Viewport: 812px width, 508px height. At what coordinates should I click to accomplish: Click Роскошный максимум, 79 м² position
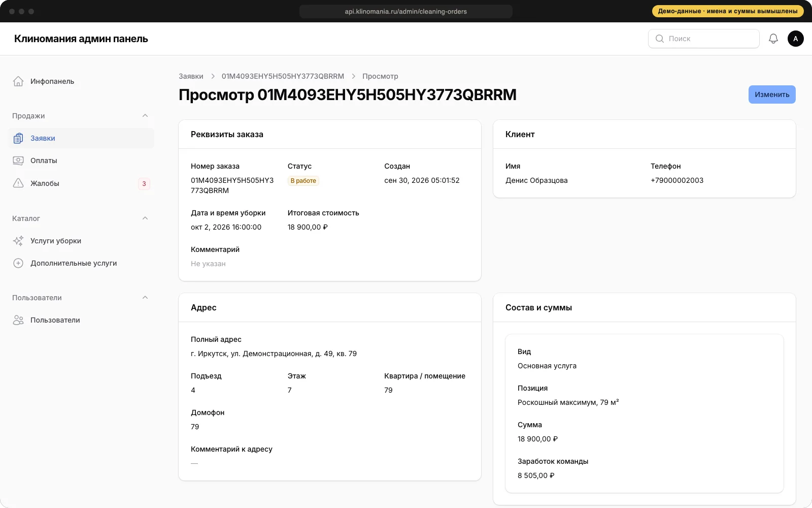(x=568, y=402)
